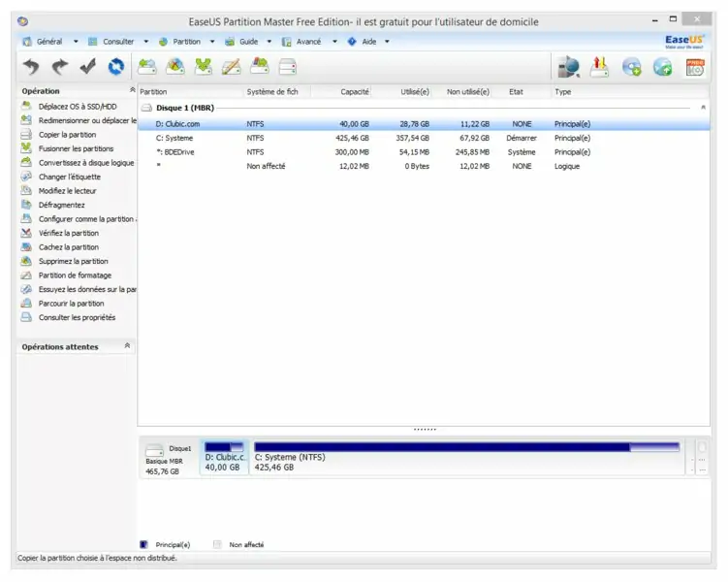The width and height of the screenshot is (728, 582).
Task: Expand the dropdown arrow next to Partition
Action: (212, 42)
